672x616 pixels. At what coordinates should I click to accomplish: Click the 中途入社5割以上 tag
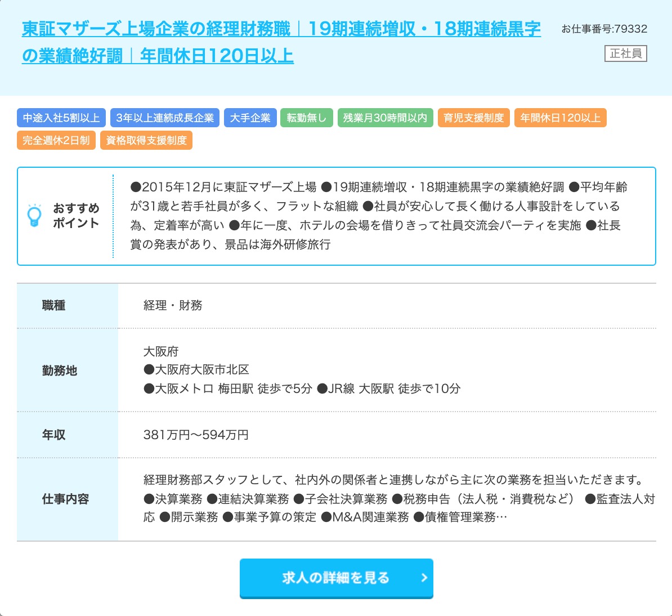pos(61,118)
